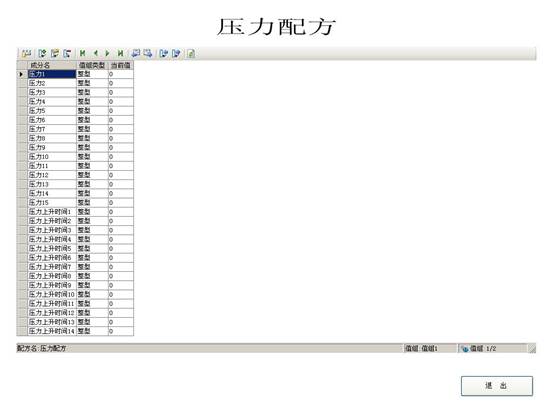553x415 pixels.
Task: Select the 压力1 row name cell
Action: click(x=52, y=74)
